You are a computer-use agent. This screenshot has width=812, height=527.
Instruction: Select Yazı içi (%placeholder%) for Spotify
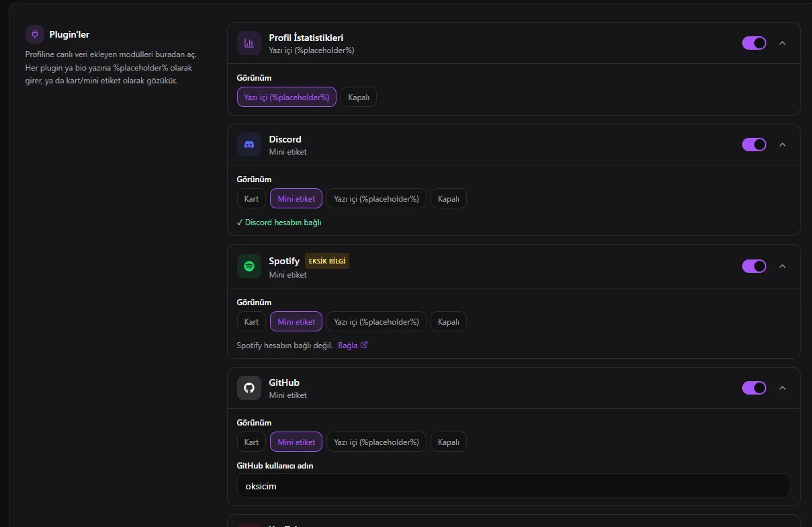pos(376,321)
